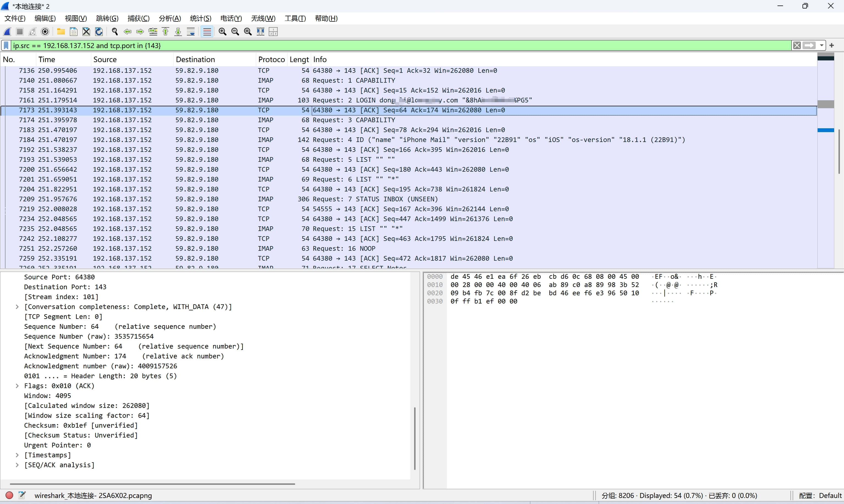Clear the display filter with the X button
Image resolution: width=844 pixels, height=504 pixels.
click(x=798, y=45)
